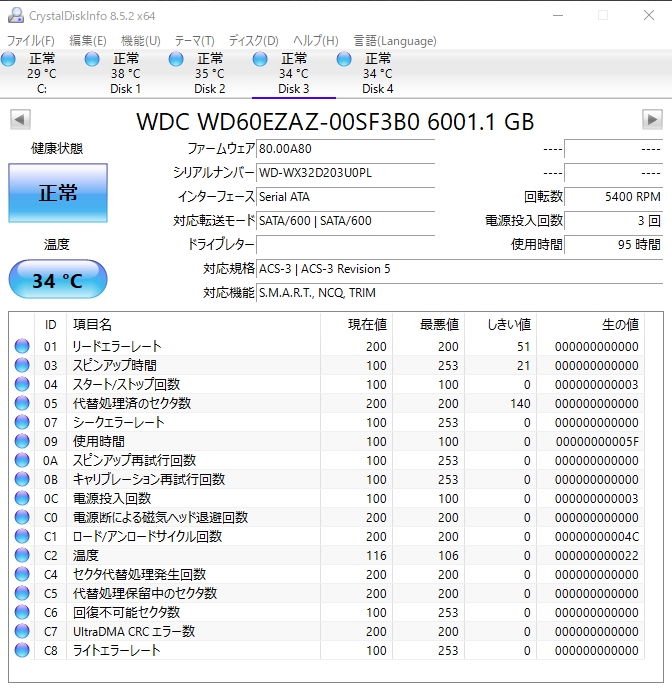672x691 pixels.
Task: Click status orb for C0 row
Action: tap(22, 517)
